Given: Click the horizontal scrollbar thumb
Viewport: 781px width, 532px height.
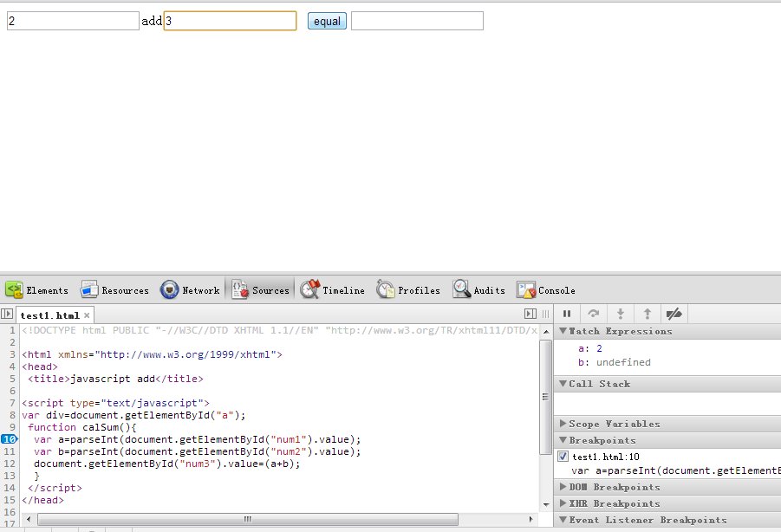Looking at the screenshot, I should click(x=248, y=519).
